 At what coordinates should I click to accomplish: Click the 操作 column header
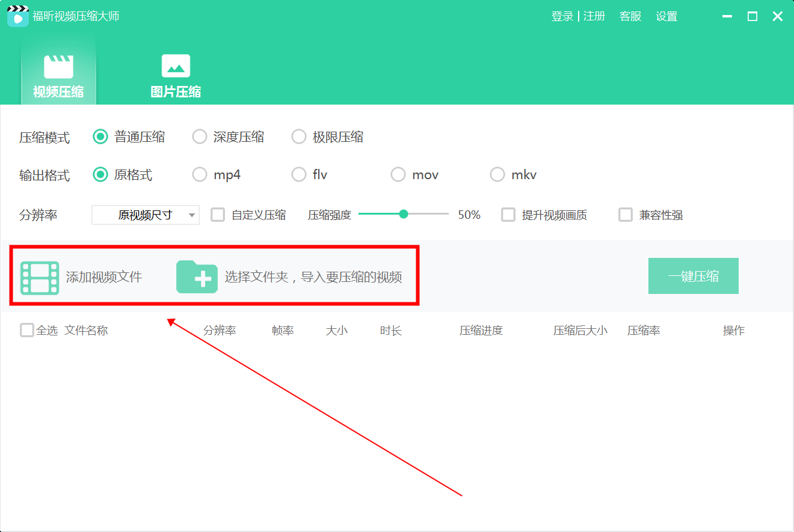click(734, 330)
